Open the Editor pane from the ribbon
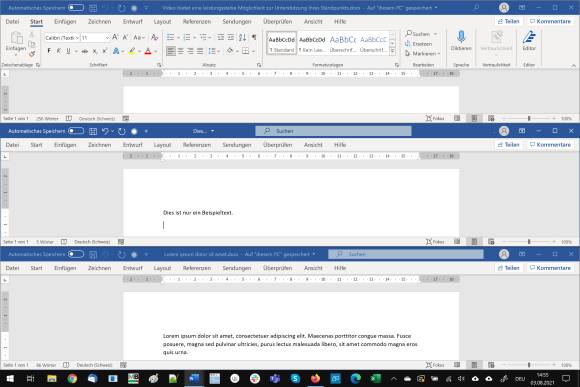580x387 pixels. [529, 41]
